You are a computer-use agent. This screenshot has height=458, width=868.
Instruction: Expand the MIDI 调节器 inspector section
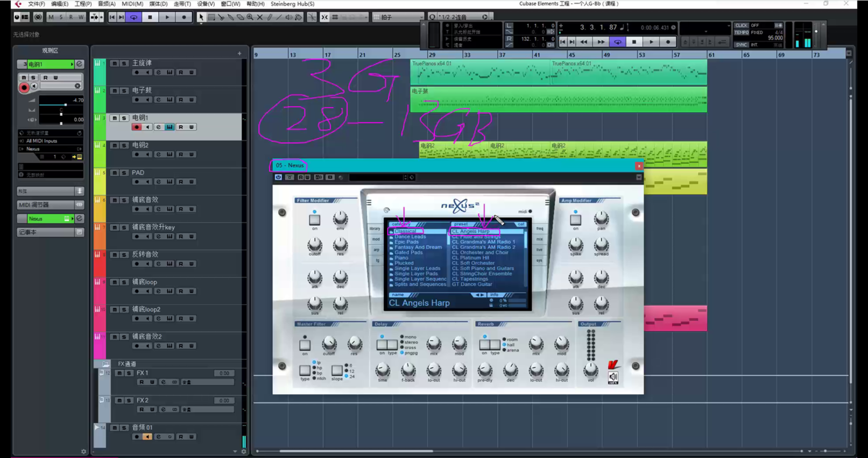[50, 205]
